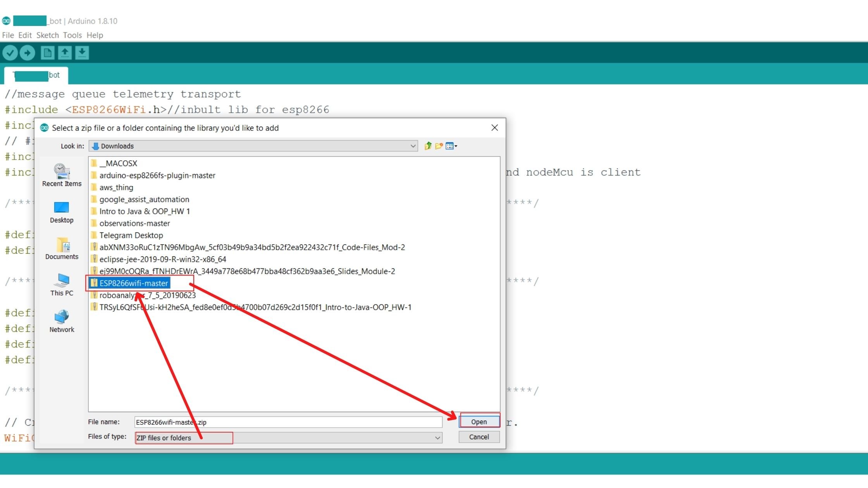Viewport: 868px width, 488px height.
Task: Expand the Look in dropdown
Action: (x=412, y=146)
